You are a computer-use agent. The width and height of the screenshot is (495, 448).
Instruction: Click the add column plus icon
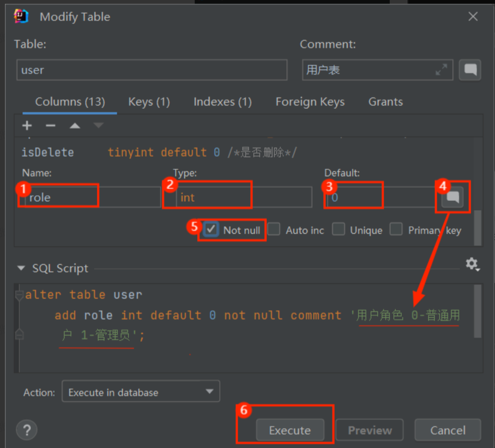pyautogui.click(x=27, y=126)
